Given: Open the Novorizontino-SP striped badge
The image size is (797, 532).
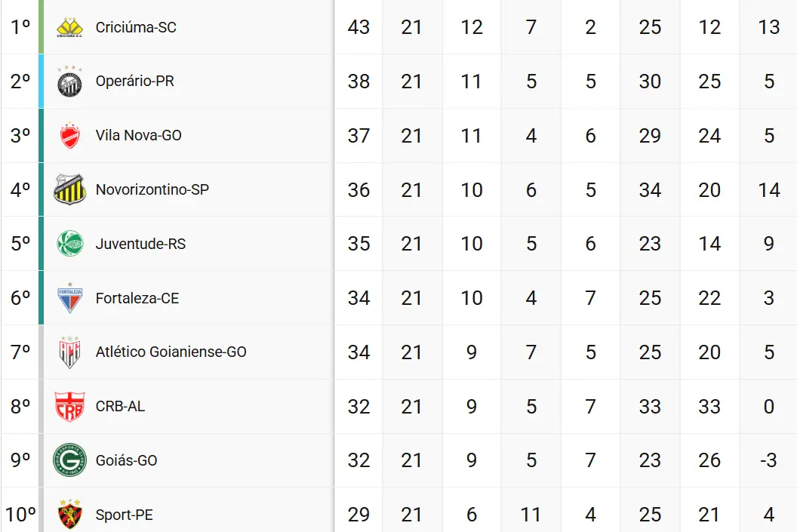Looking at the screenshot, I should pos(69,189).
